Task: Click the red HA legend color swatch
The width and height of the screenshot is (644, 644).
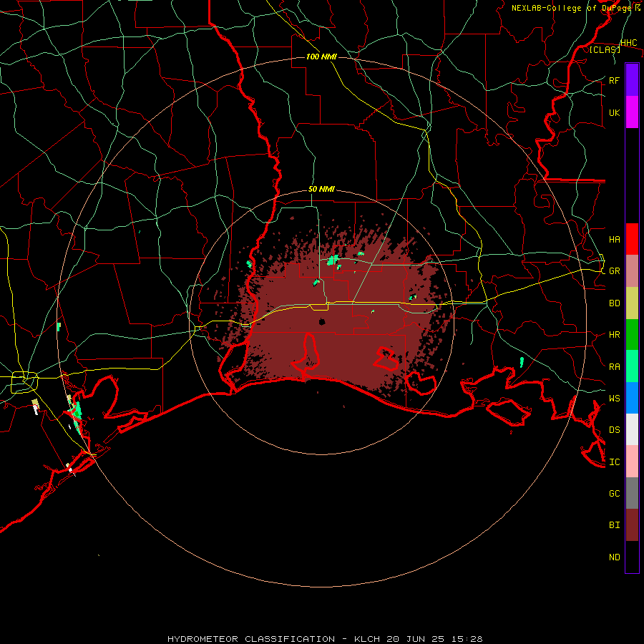Action: 632,239
